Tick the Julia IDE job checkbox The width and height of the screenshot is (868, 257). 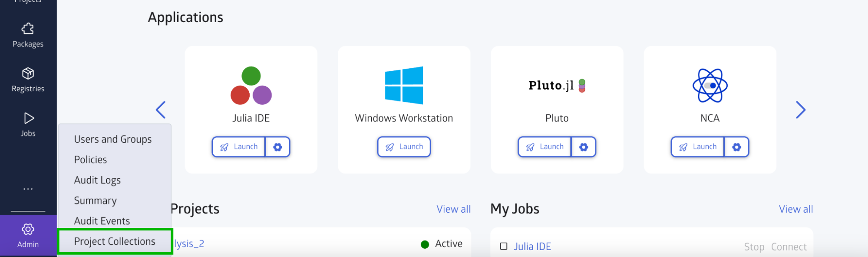tap(504, 246)
